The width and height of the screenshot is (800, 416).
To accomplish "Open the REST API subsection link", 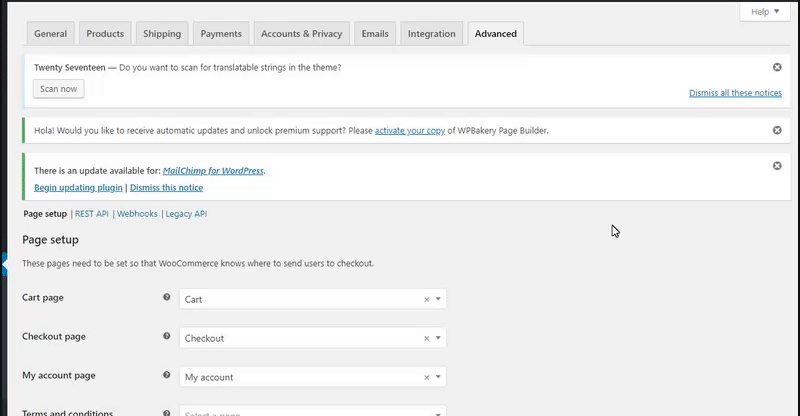I will click(x=91, y=214).
